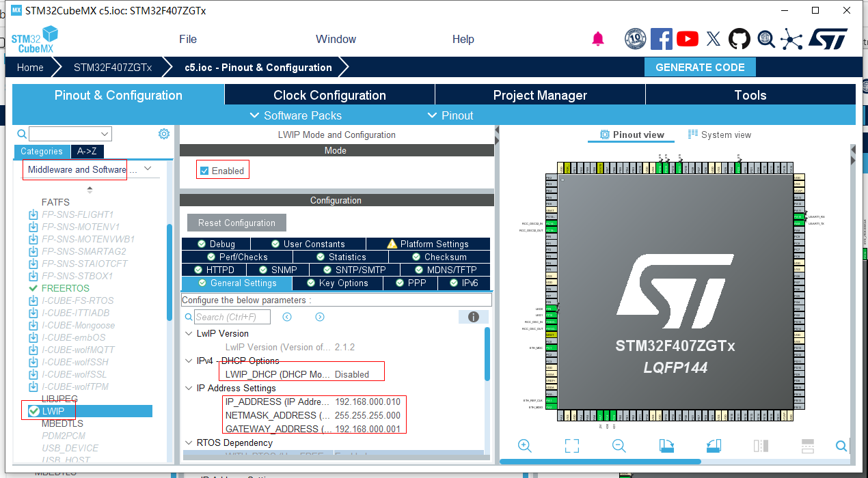Click the horizontal split view icon
The width and height of the screenshot is (868, 478).
(808, 446)
